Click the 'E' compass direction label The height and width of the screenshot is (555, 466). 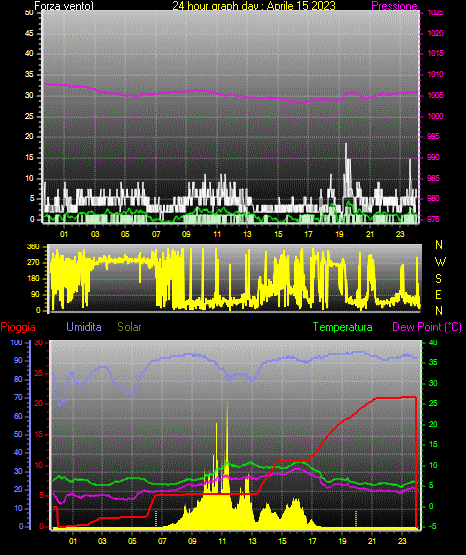pyautogui.click(x=438, y=294)
